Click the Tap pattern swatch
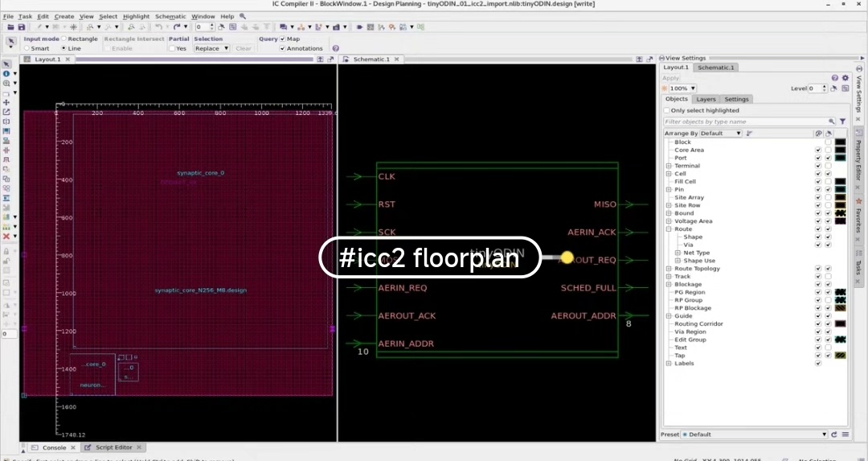 tap(841, 356)
